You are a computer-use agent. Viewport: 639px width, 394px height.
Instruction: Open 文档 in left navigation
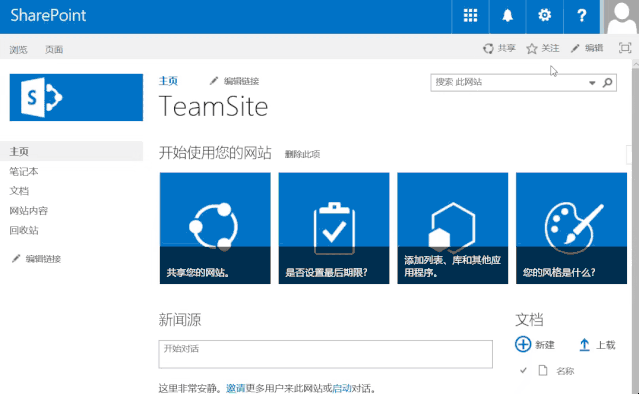click(19, 191)
